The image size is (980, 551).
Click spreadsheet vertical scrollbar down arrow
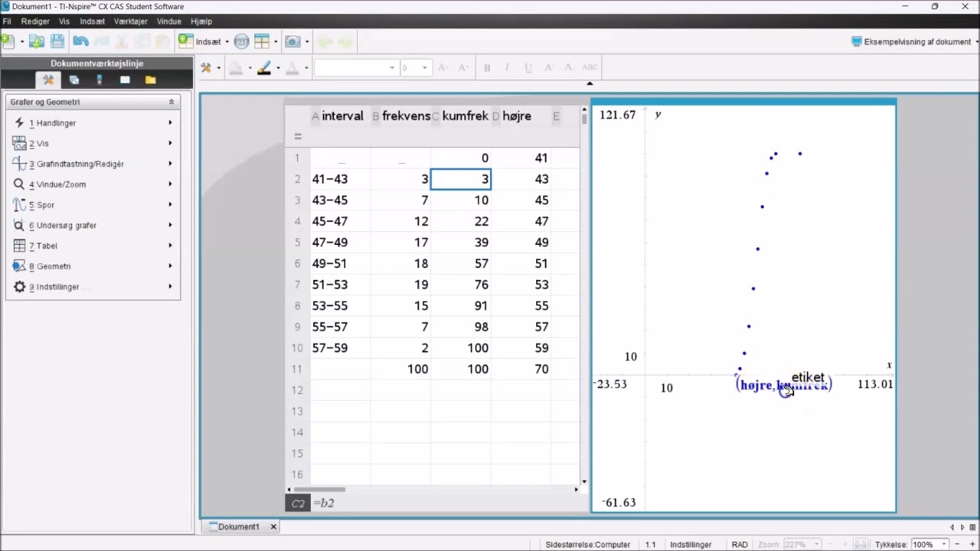584,482
